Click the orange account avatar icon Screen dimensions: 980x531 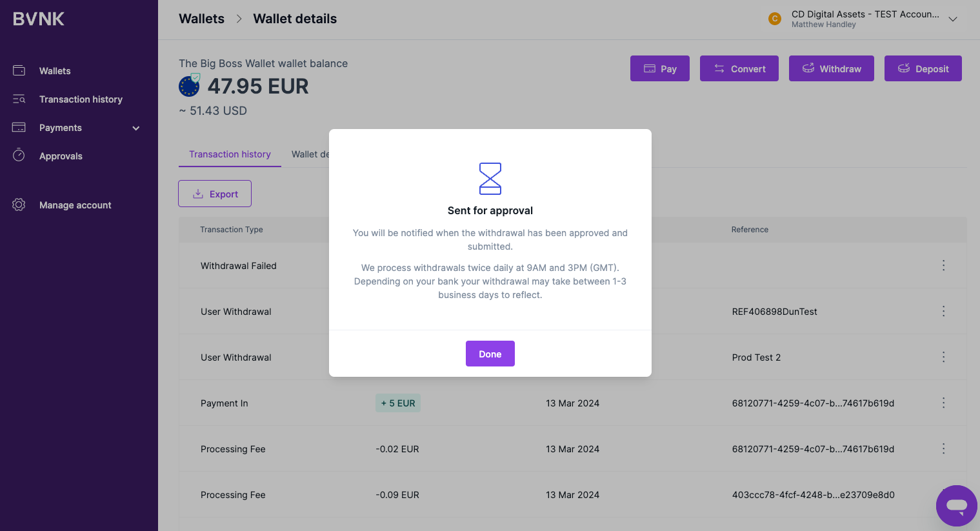pos(775,19)
